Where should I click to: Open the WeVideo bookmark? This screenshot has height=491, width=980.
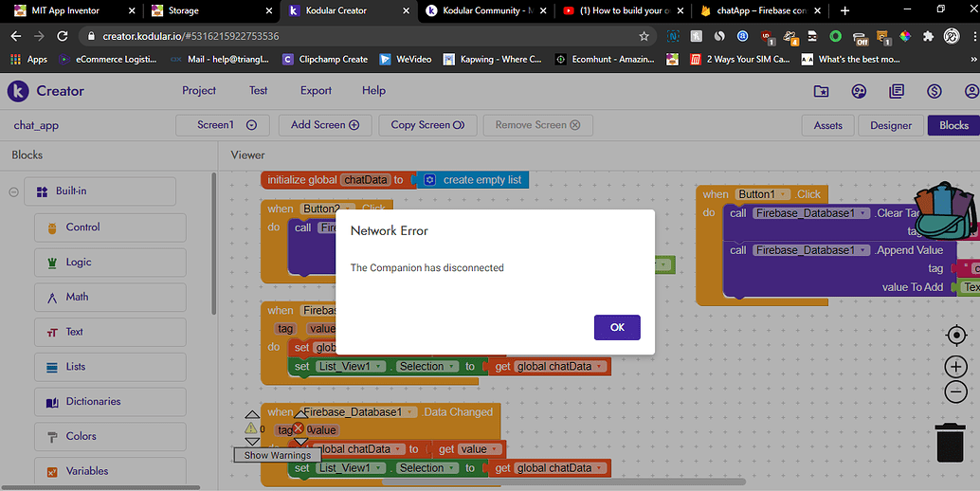[x=406, y=60]
